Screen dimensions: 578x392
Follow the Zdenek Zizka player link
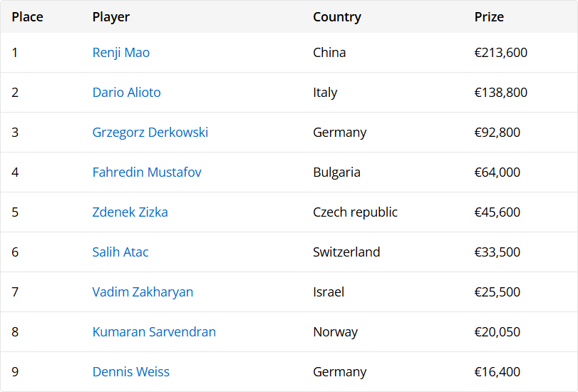click(x=130, y=212)
